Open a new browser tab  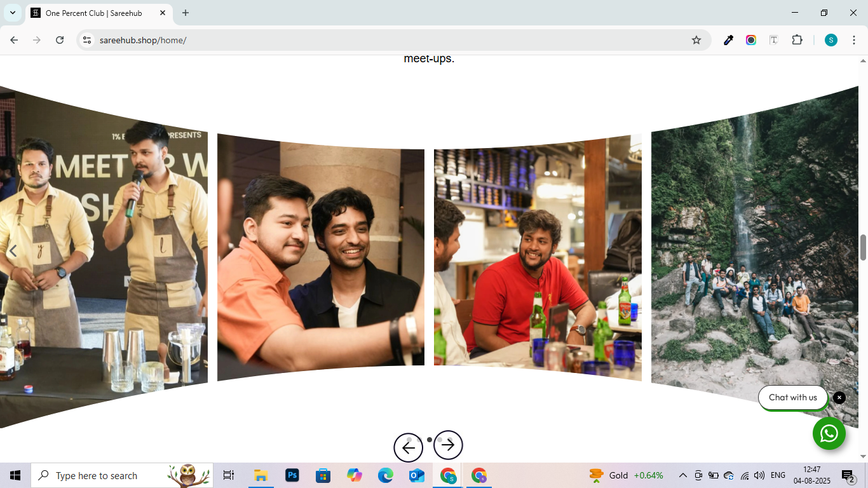click(x=186, y=13)
